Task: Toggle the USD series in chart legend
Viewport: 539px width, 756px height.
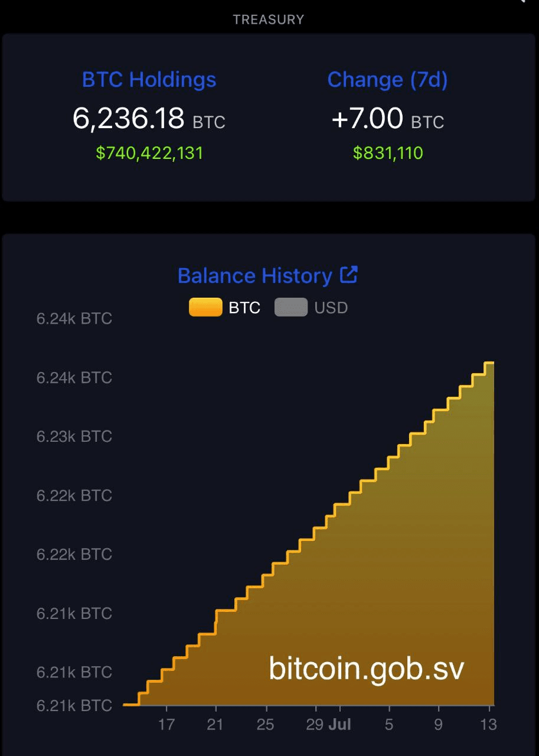Action: click(311, 308)
